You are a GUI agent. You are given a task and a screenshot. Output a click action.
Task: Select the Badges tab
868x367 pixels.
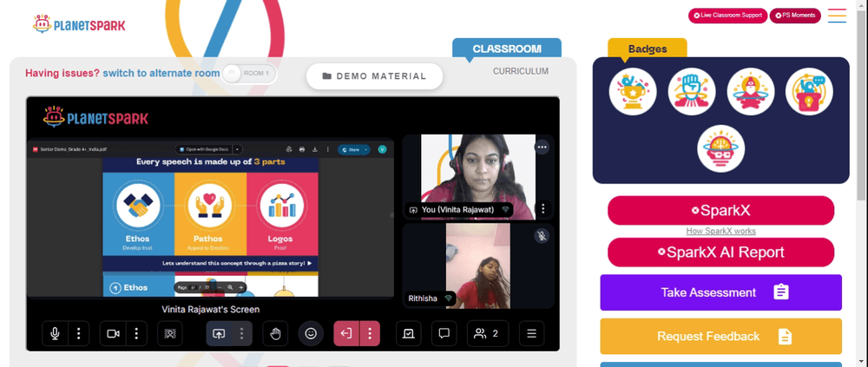point(648,49)
